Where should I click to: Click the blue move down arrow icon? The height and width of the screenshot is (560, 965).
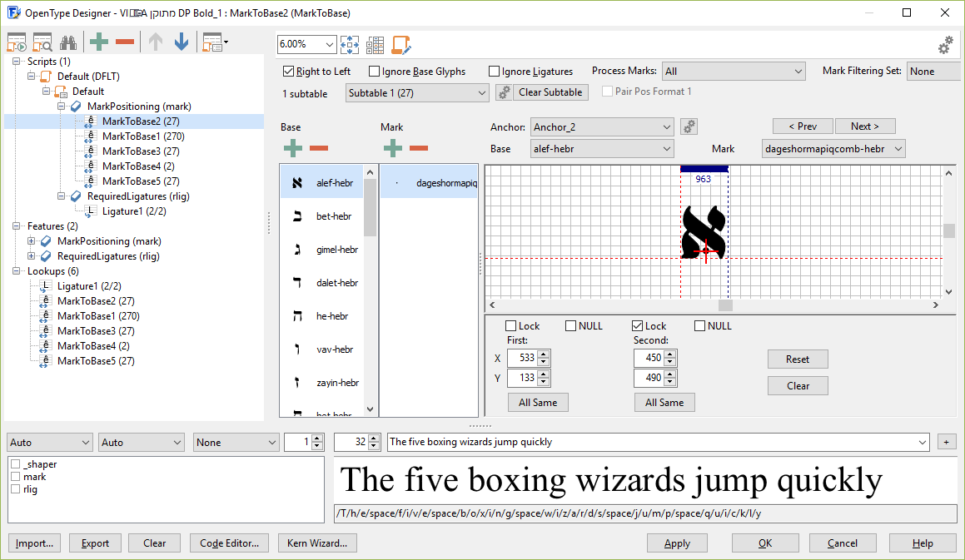(182, 42)
